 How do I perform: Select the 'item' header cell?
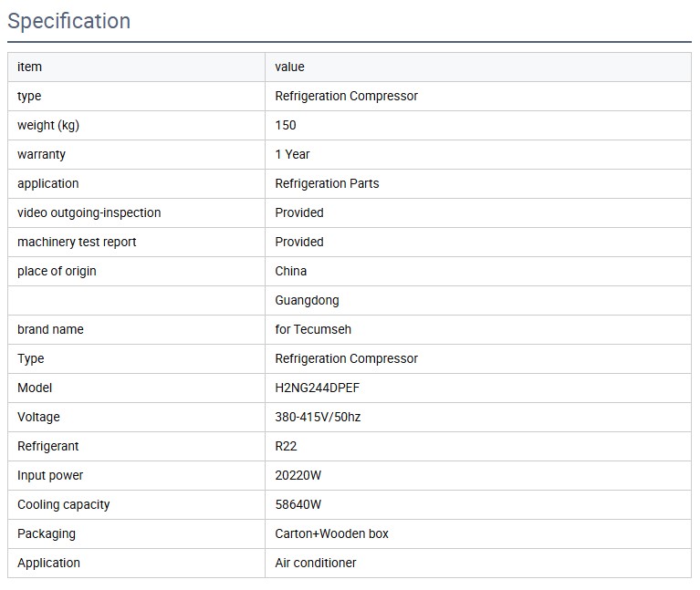137,67
